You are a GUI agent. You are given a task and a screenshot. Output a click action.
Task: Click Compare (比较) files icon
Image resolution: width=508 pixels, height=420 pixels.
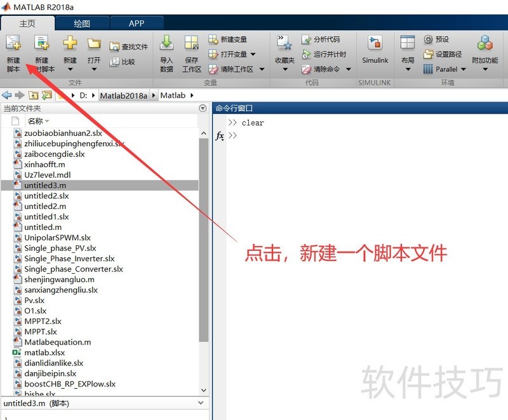coord(114,62)
